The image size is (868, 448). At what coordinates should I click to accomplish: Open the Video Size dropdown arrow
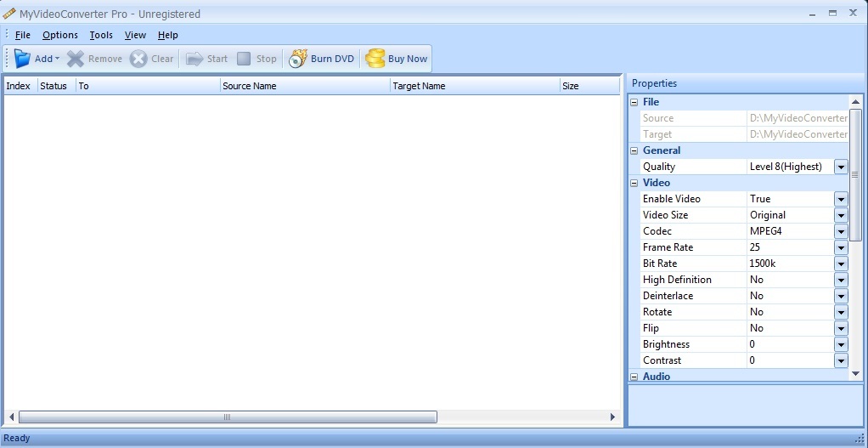[x=841, y=215]
